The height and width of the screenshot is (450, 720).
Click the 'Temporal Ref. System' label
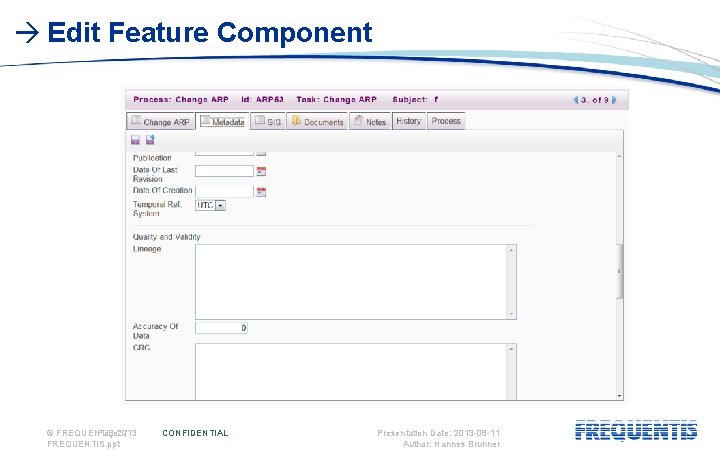pos(157,209)
